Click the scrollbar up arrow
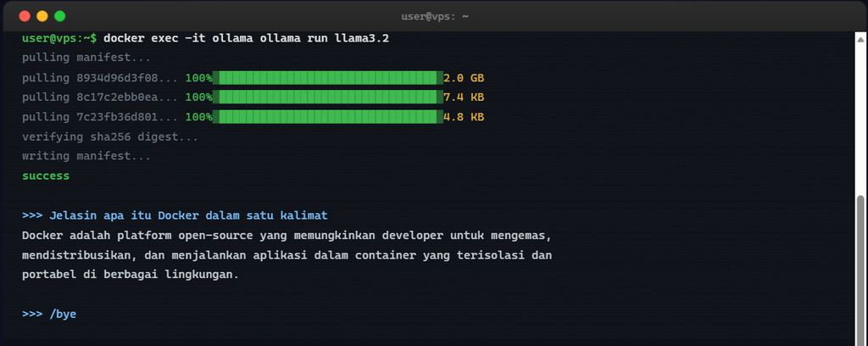 (860, 39)
